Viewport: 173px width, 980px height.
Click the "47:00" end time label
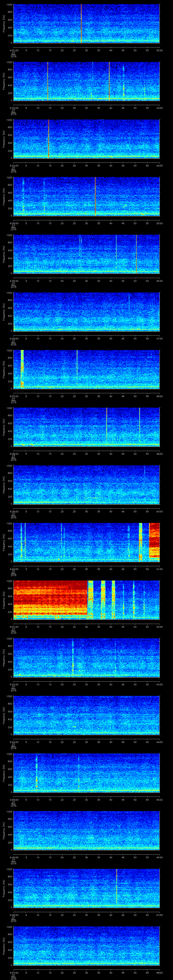pyautogui.click(x=159, y=915)
